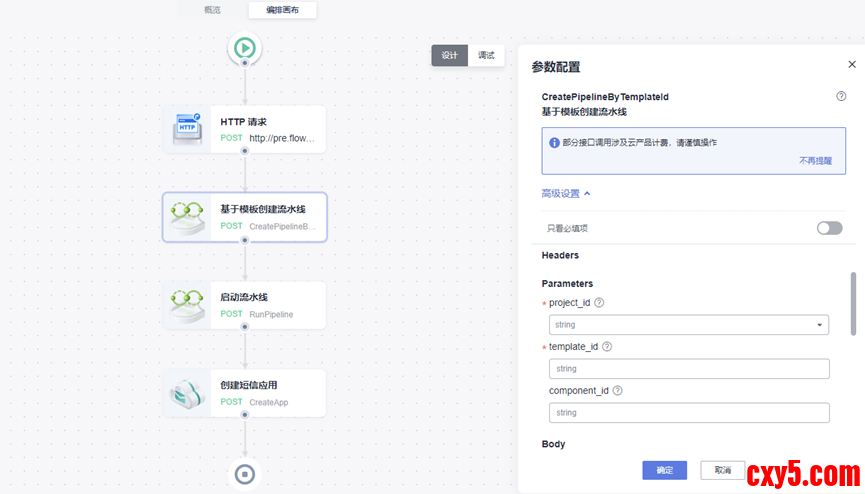
Task: Collapse the 高级设置 section
Action: pyautogui.click(x=566, y=194)
